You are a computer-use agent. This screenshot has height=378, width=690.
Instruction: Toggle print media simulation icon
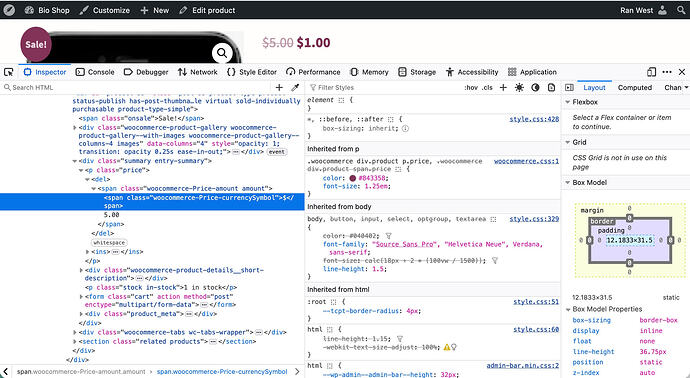[551, 88]
